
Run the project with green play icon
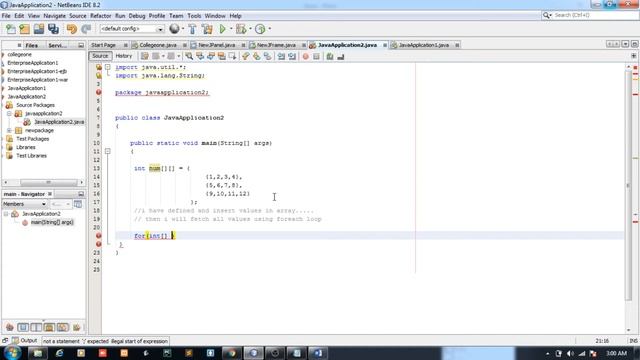(222, 29)
